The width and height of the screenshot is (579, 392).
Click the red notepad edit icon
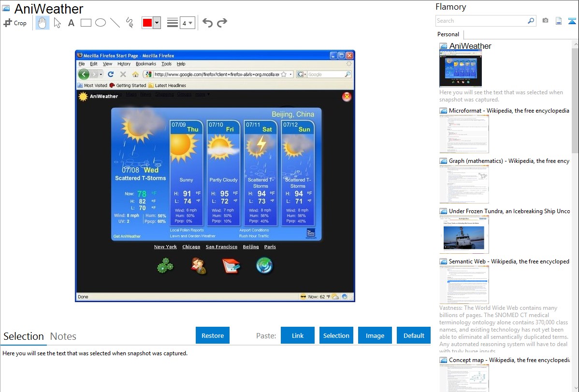coord(231,266)
